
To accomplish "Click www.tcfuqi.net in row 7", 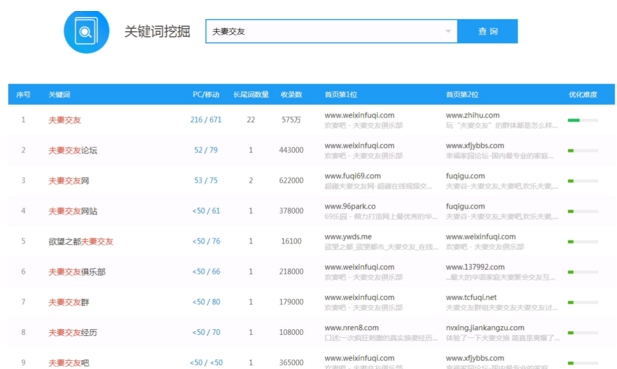I will [x=471, y=297].
